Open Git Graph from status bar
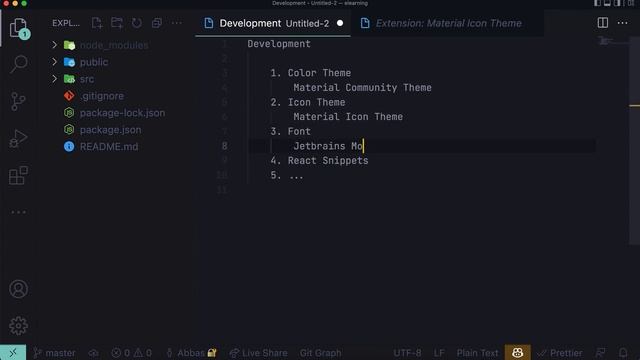The width and height of the screenshot is (640, 360). (320, 353)
